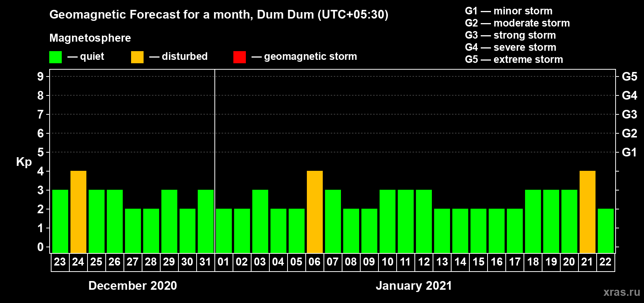Image resolution: width=644 pixels, height=303 pixels.
Task: Click date label 21 on the axis
Action: 587,262
